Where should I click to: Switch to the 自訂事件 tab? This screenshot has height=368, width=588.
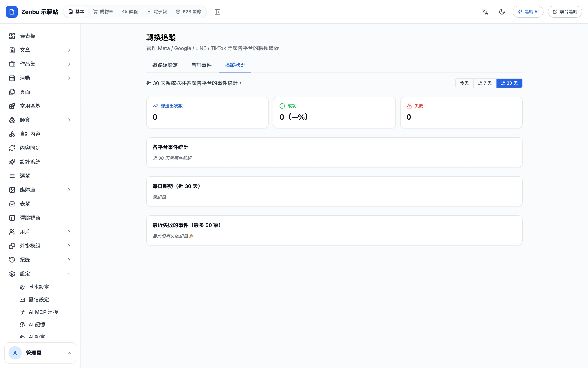tap(201, 65)
